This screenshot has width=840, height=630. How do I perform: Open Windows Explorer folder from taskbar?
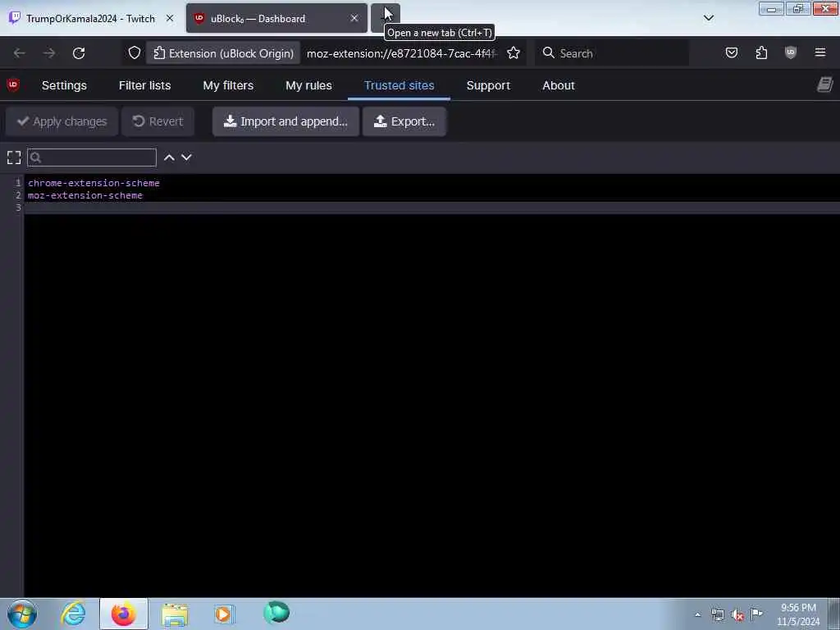pos(175,614)
